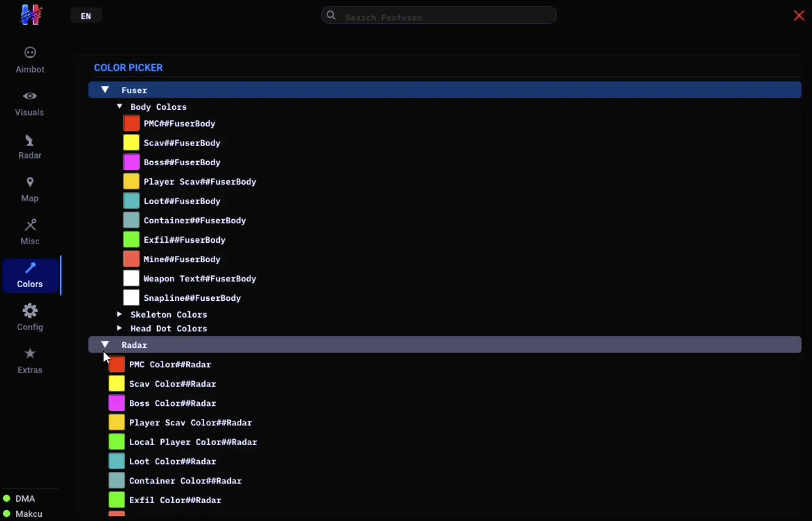Open Player Scav##FuserBody color swatch
Viewport: 812px width, 521px height.
point(131,182)
